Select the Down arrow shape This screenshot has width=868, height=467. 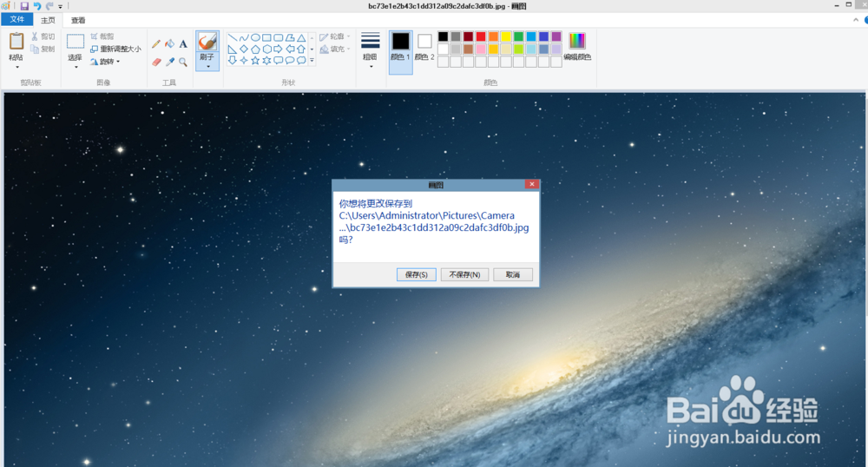(x=233, y=60)
